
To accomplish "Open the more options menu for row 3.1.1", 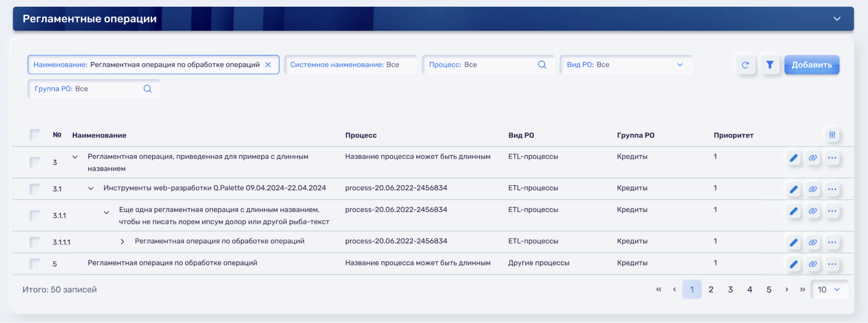I will [x=832, y=211].
